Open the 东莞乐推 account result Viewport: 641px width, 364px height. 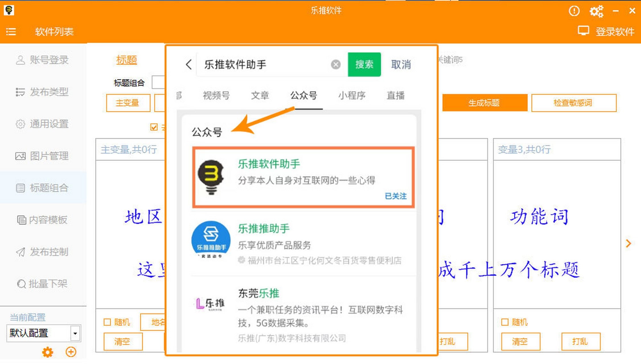(303, 315)
